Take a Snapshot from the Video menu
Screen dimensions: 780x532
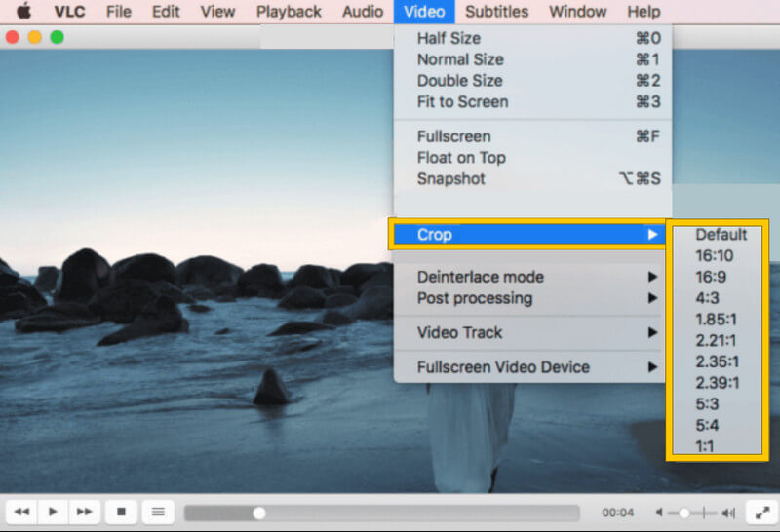pos(450,178)
